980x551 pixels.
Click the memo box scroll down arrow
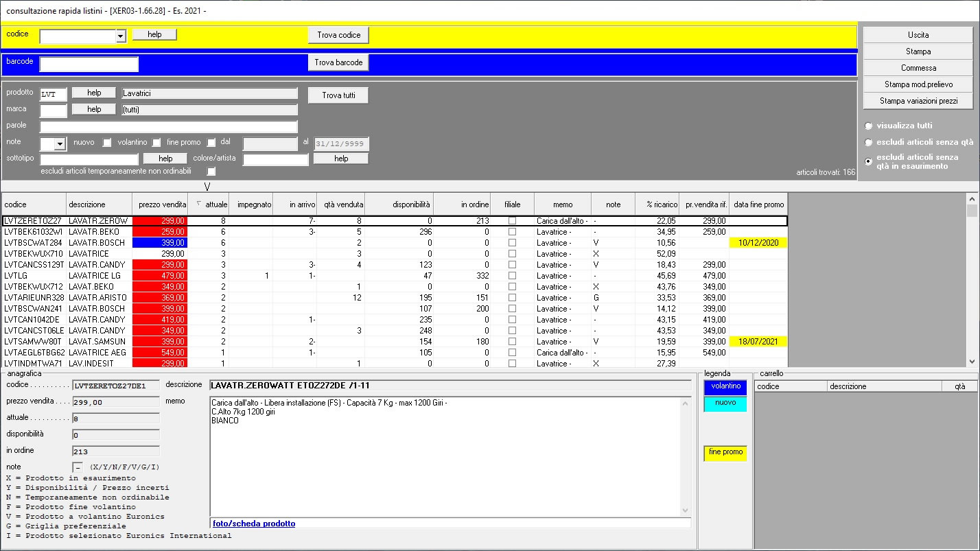pyautogui.click(x=686, y=511)
